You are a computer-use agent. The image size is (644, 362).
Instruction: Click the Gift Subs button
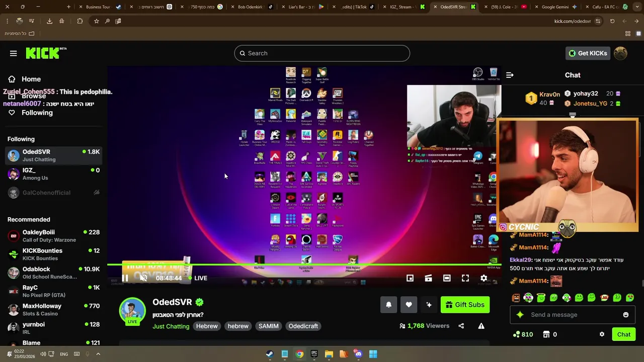[465, 305]
